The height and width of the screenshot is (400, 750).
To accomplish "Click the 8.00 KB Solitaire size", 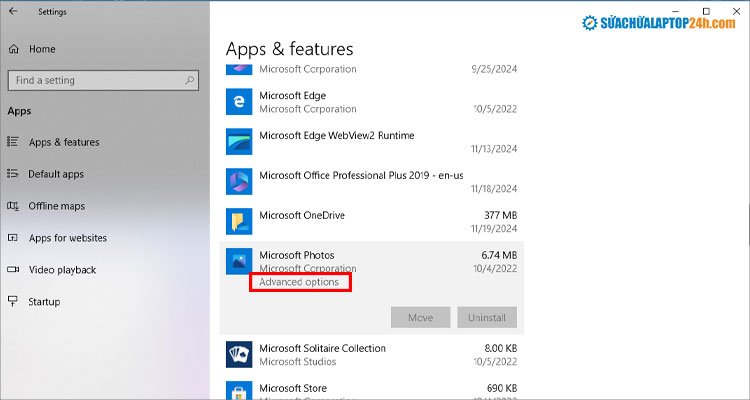I will tap(500, 348).
